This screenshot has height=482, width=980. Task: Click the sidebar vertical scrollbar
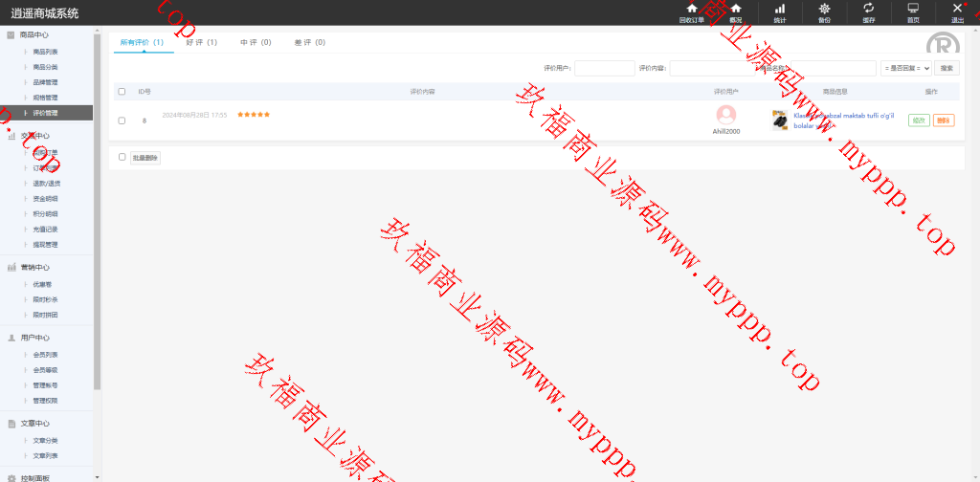(97, 210)
